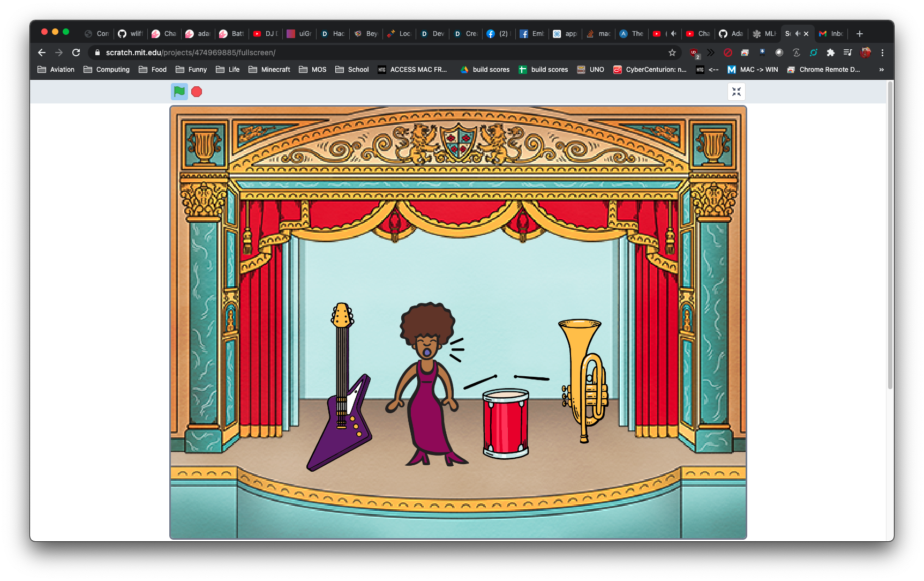
Task: Open a new browser tab
Action: point(860,34)
